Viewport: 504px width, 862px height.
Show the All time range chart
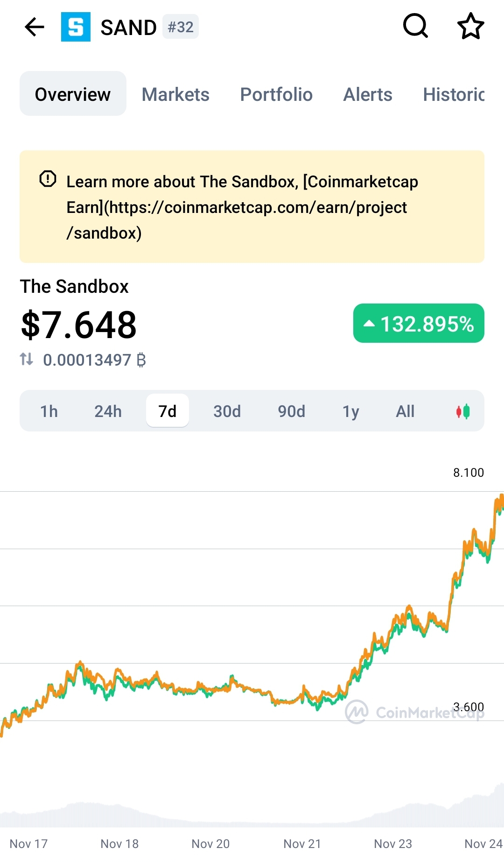405,411
